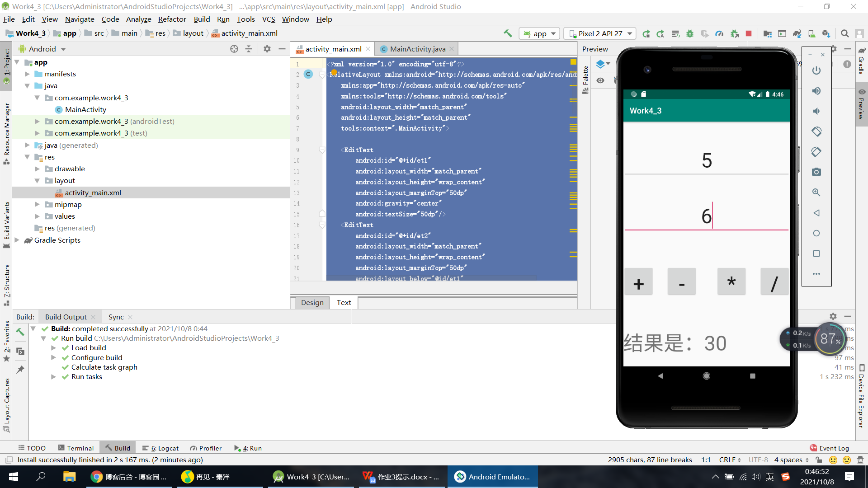Open the Refactor menu
The height and width of the screenshot is (488, 868).
[172, 19]
